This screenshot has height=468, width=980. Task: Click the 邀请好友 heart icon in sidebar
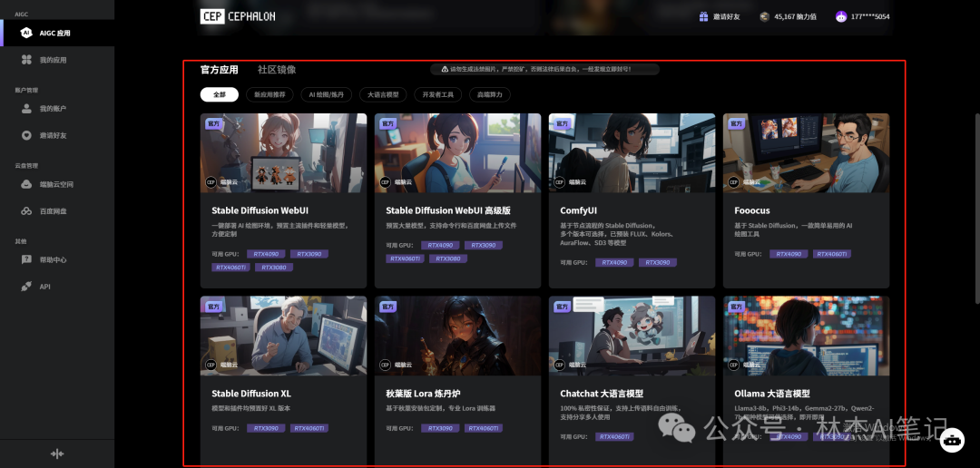(x=26, y=135)
